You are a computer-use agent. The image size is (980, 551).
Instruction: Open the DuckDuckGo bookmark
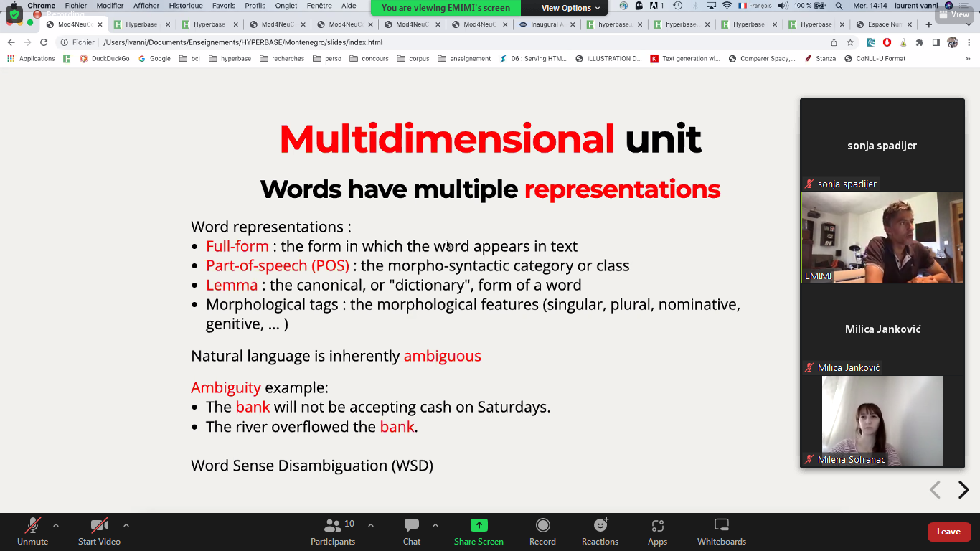click(x=105, y=59)
